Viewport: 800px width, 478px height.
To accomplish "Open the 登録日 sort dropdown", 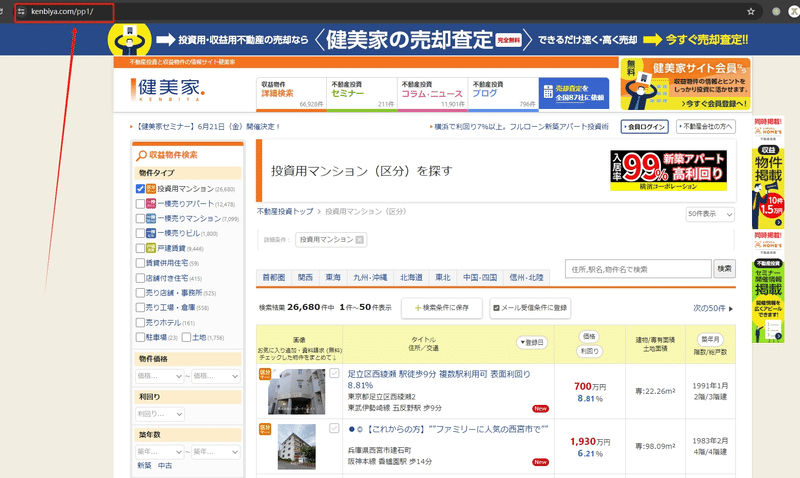I will point(532,342).
